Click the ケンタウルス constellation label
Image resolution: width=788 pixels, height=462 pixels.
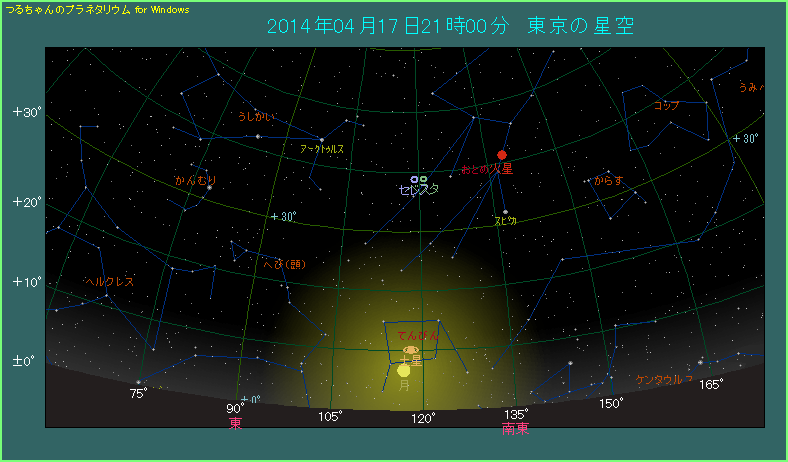(664, 379)
